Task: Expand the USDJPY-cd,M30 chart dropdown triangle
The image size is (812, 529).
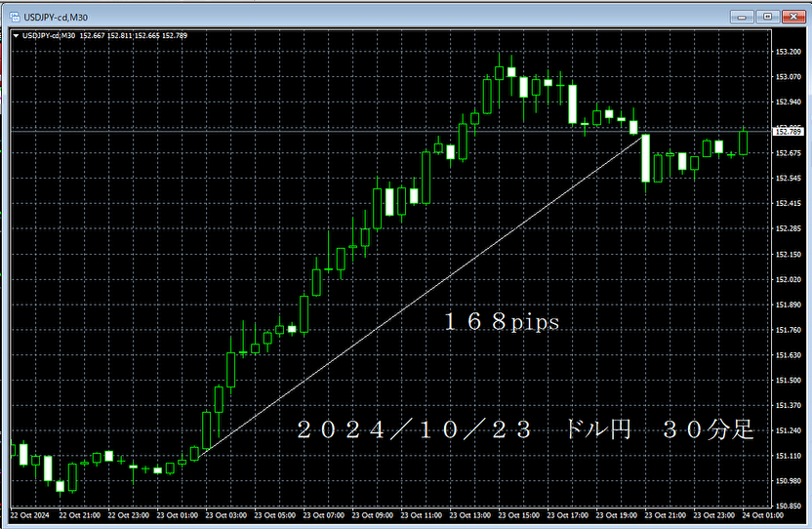Action: coord(16,36)
